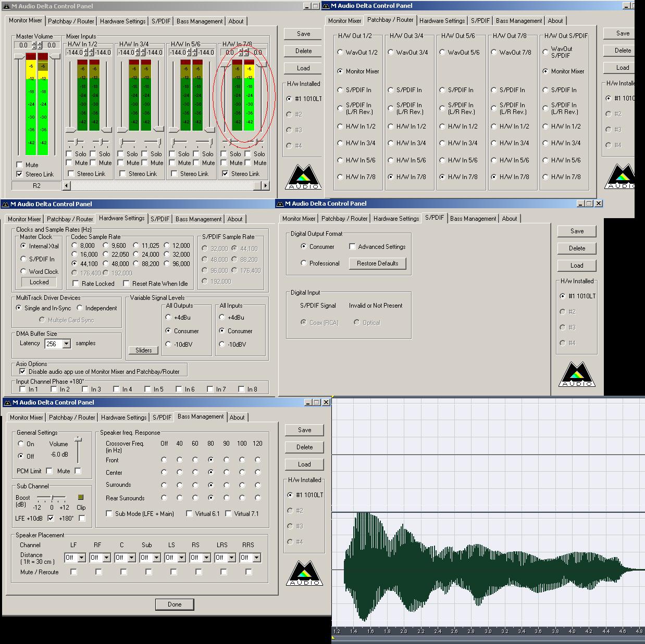Open C channel distance dropdown

pyautogui.click(x=132, y=558)
